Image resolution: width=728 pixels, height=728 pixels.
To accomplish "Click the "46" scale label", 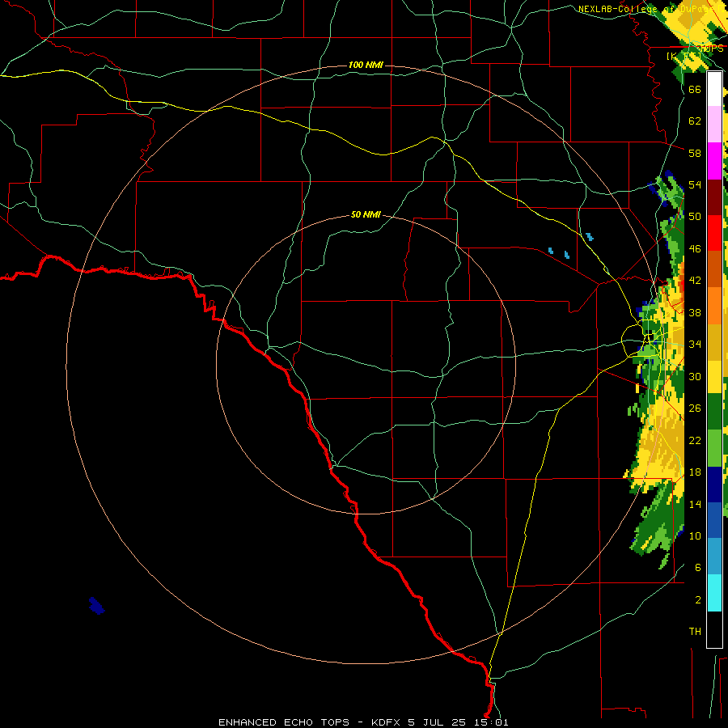I will point(695,249).
